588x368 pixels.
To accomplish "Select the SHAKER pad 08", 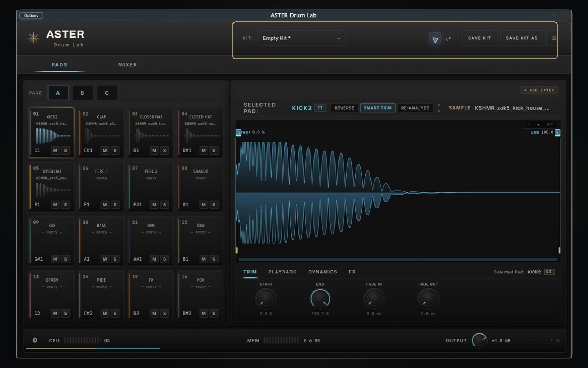I will coord(200,187).
